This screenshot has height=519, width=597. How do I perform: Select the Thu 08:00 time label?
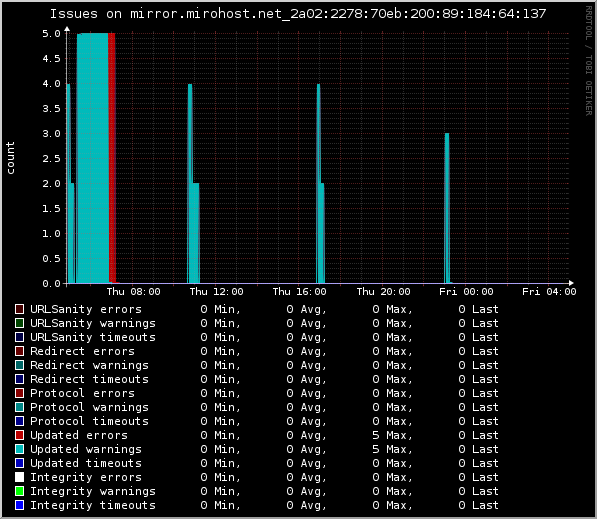click(x=133, y=292)
